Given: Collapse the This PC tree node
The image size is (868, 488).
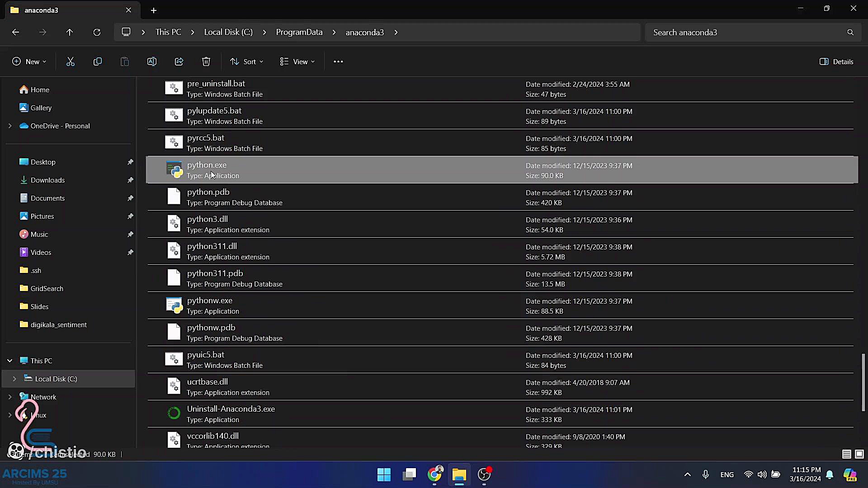Looking at the screenshot, I should pyautogui.click(x=10, y=361).
